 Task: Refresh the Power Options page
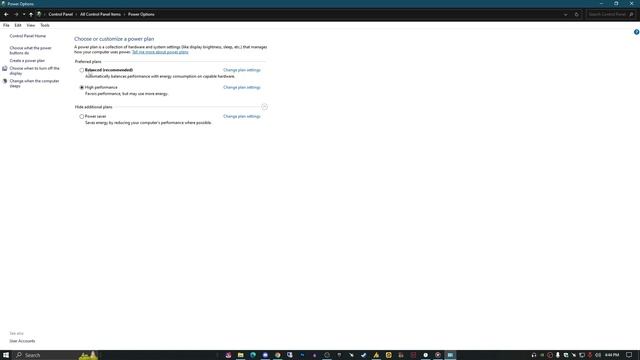(x=576, y=14)
